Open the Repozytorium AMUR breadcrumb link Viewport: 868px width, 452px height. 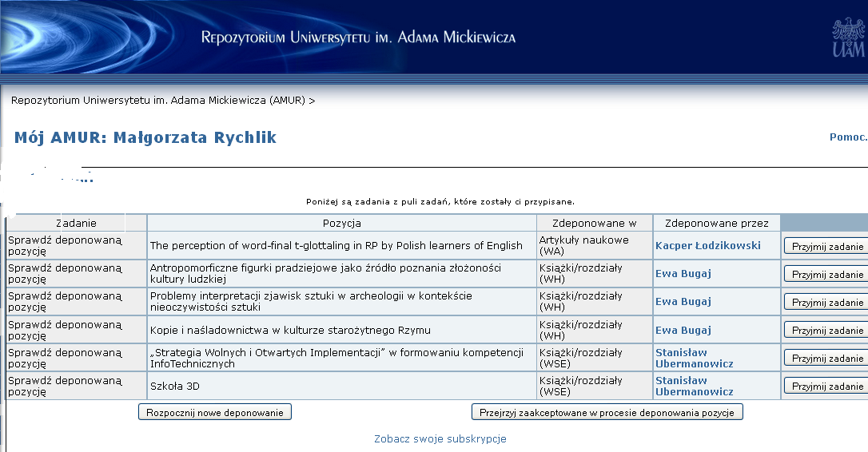(x=157, y=100)
